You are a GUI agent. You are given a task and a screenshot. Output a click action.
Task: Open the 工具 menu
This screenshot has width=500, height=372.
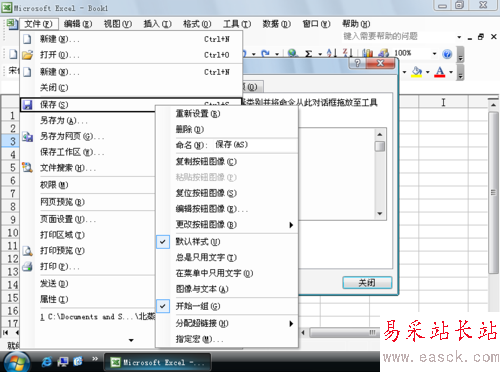click(237, 24)
